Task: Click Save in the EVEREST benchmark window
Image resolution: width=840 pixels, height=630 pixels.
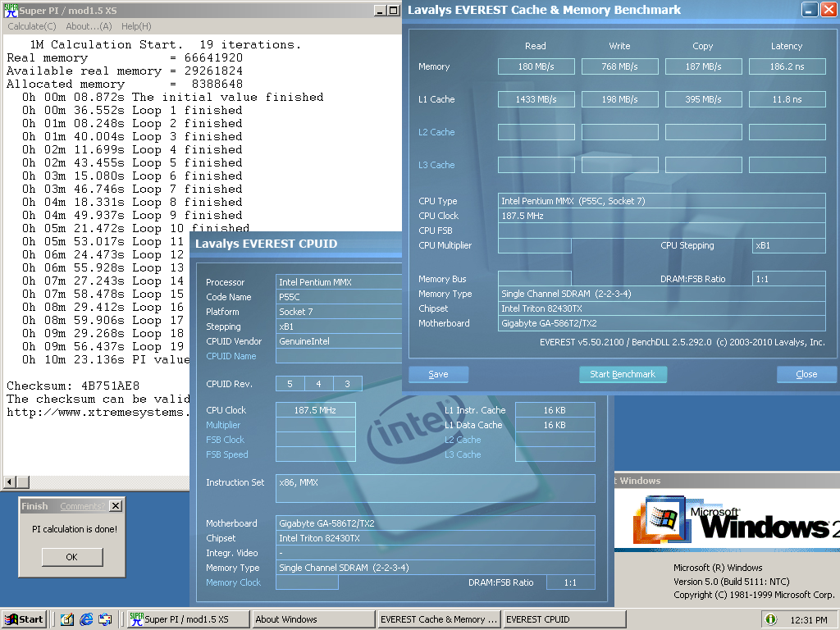Action: pyautogui.click(x=438, y=374)
